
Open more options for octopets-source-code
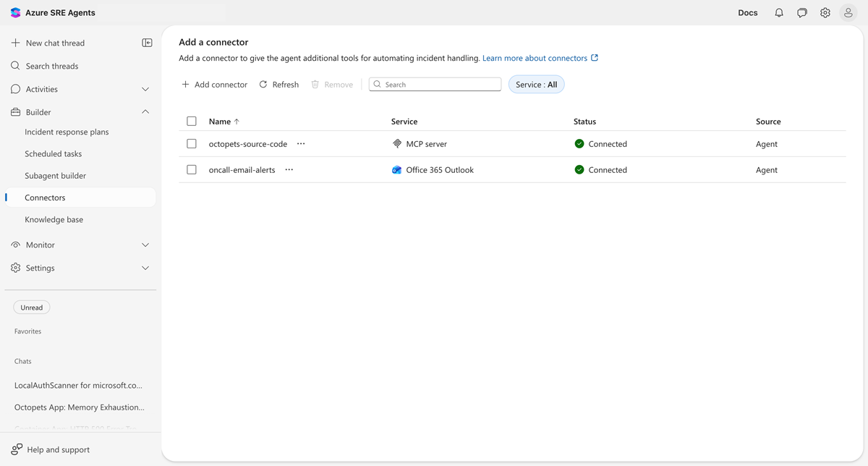coord(301,144)
